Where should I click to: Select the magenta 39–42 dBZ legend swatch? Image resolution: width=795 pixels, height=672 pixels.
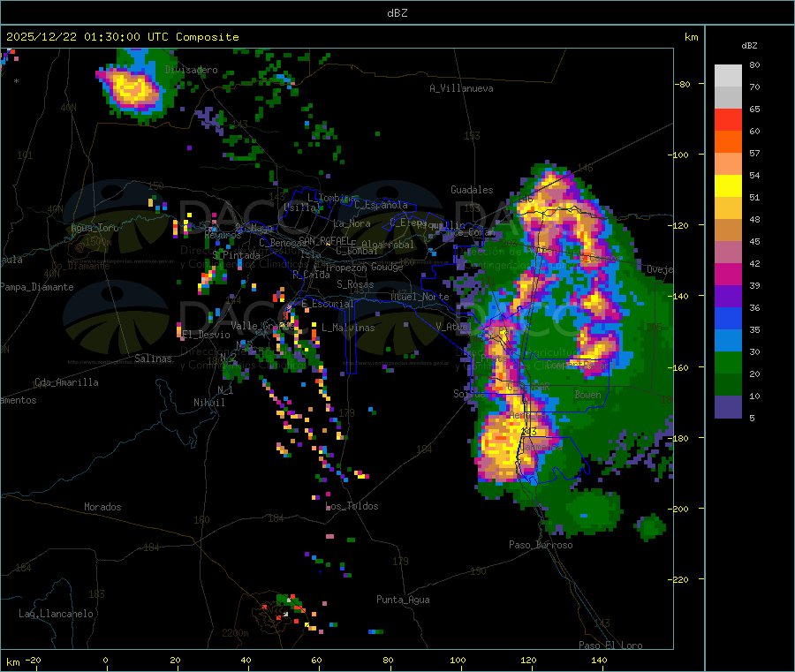pyautogui.click(x=728, y=274)
